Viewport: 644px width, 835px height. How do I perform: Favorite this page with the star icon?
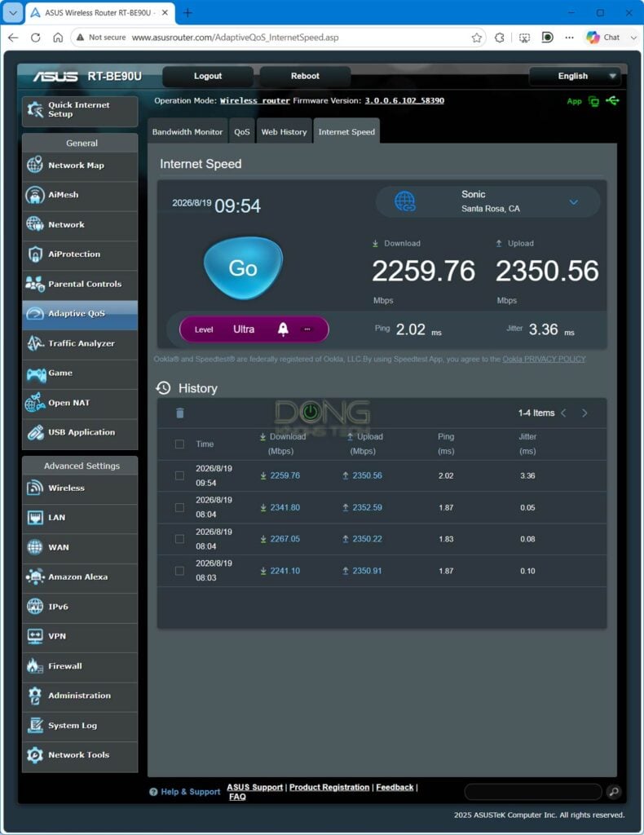tap(476, 38)
